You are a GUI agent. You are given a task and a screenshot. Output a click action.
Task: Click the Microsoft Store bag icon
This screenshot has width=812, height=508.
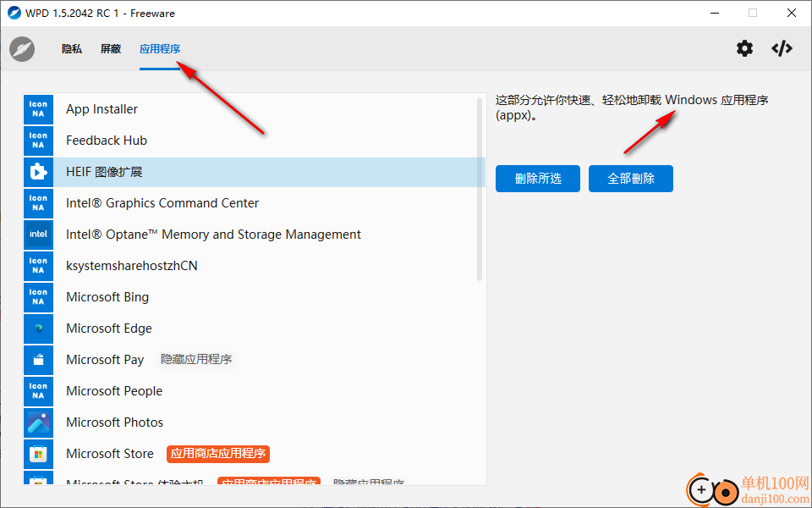[x=38, y=454]
